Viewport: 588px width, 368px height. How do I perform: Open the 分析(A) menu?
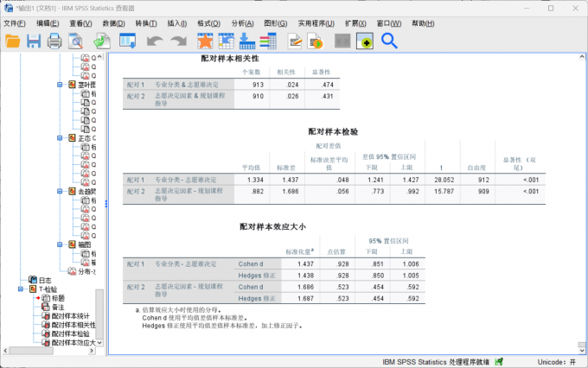coord(243,23)
